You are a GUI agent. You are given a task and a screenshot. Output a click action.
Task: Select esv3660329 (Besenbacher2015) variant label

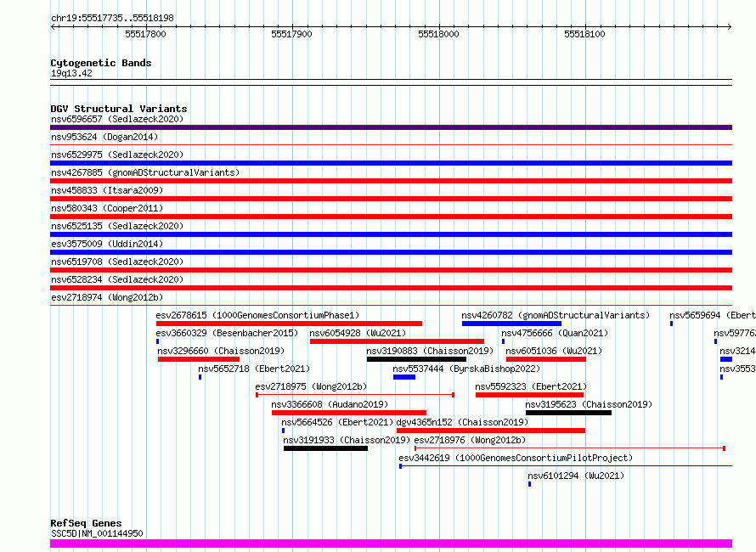point(227,333)
